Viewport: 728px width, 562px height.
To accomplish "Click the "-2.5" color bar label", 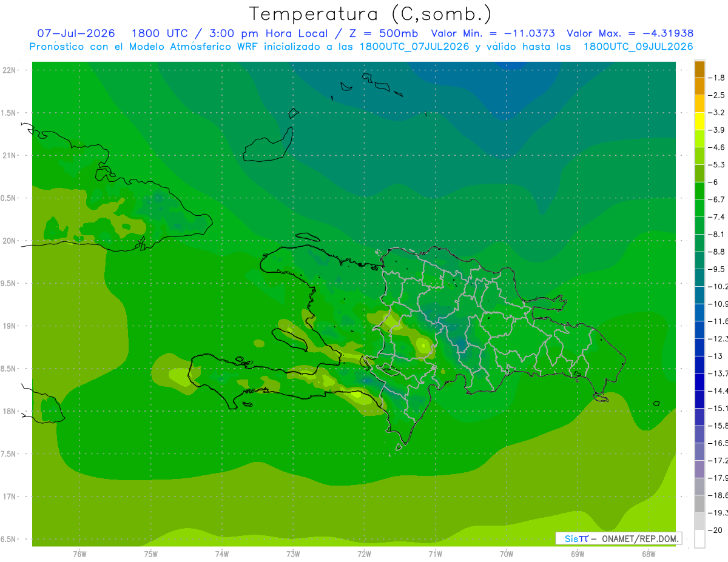I will pos(716,95).
